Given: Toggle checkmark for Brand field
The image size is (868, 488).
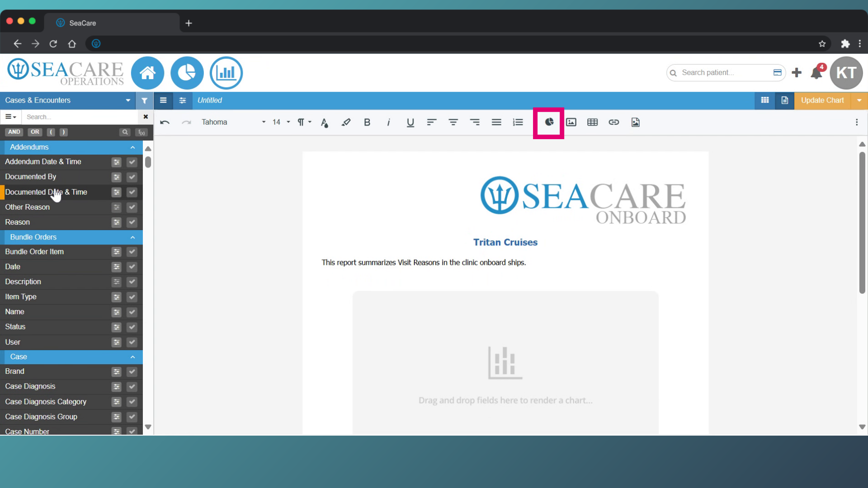Looking at the screenshot, I should 132,371.
